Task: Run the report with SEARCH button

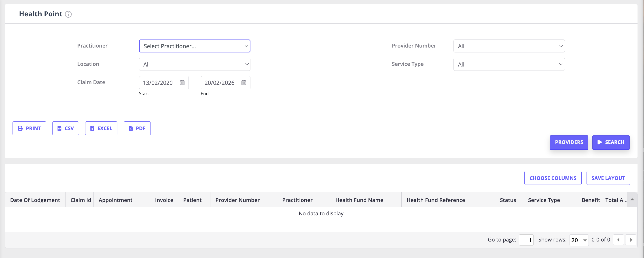Action: [610, 142]
